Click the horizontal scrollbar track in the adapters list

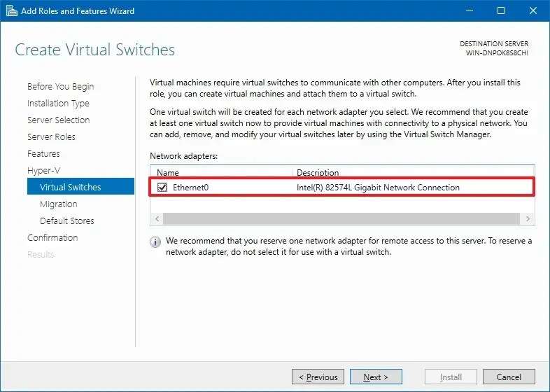coord(341,218)
